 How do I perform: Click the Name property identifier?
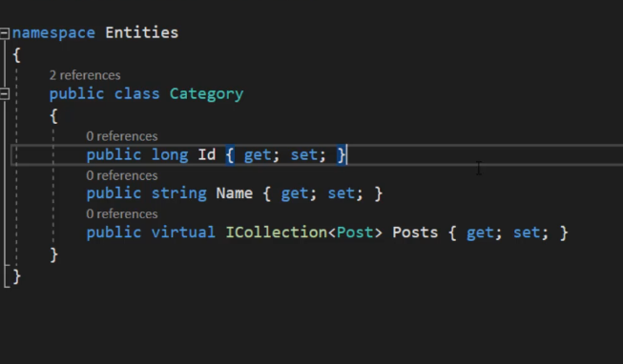(x=234, y=193)
